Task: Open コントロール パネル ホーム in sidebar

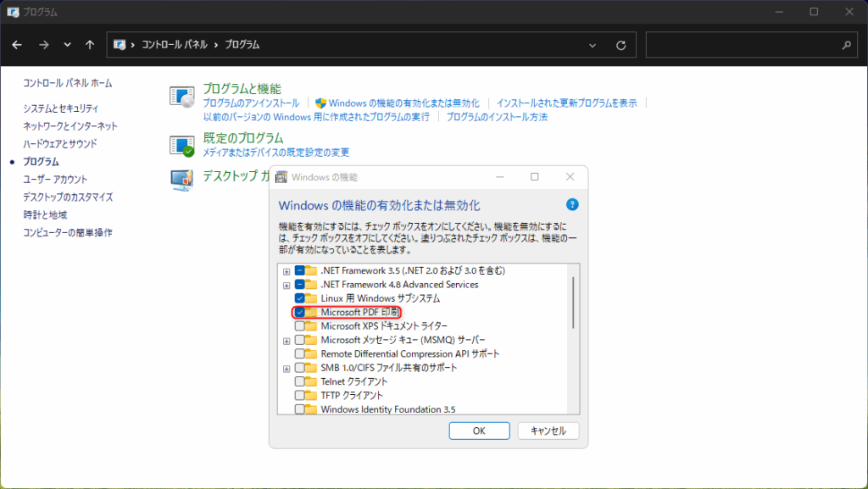Action: pos(68,83)
